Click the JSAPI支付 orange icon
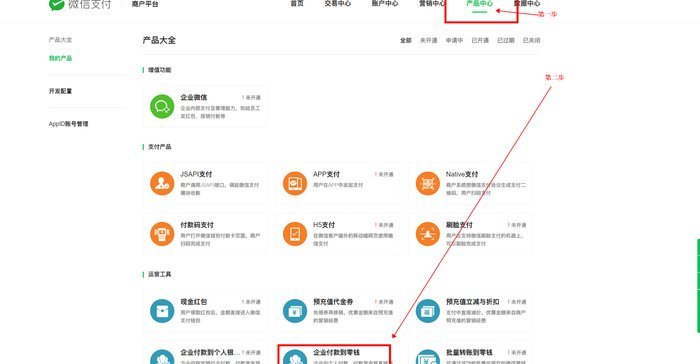 pos(162,183)
